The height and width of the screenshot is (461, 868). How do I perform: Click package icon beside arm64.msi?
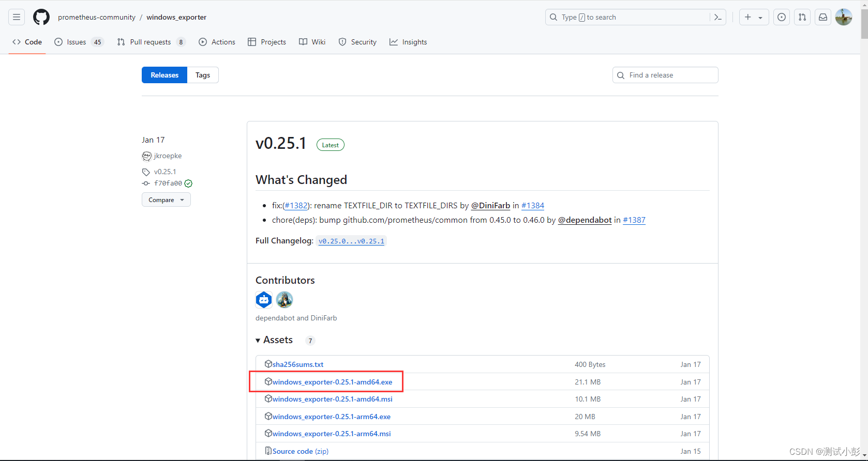[268, 433]
